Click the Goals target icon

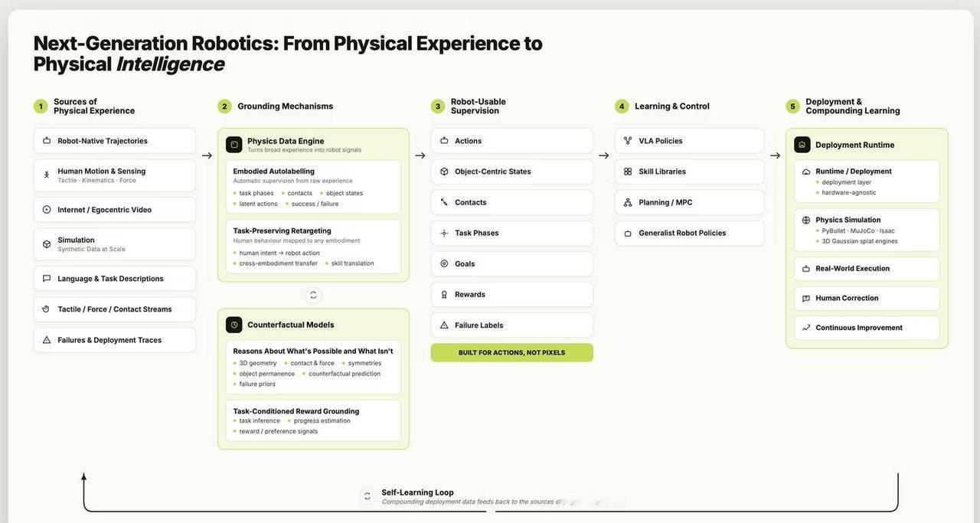pos(444,263)
